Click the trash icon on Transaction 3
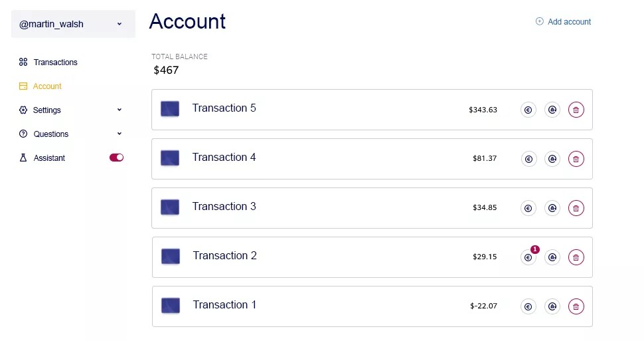Viewport: 644px width, 341px height. click(x=576, y=208)
